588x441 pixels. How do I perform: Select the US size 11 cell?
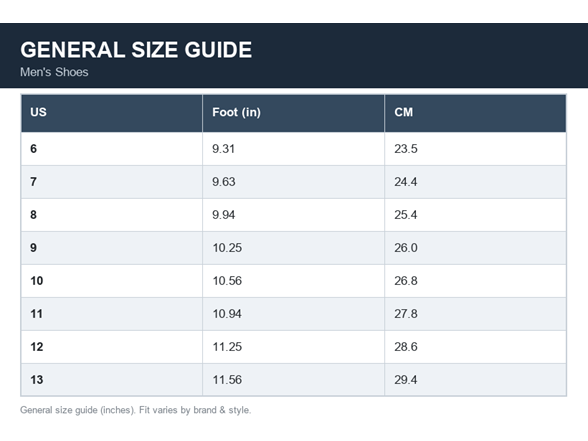click(112, 314)
